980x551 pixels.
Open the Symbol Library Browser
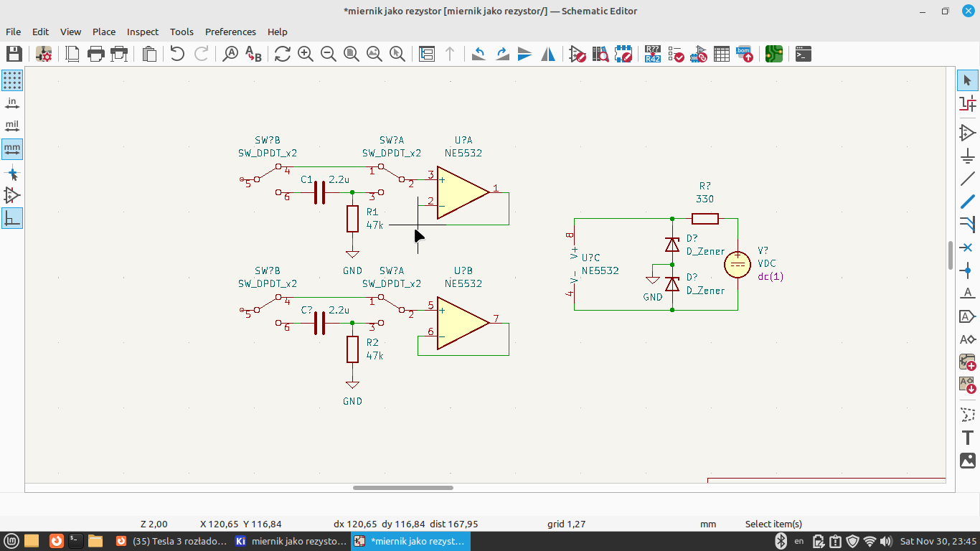tap(600, 54)
